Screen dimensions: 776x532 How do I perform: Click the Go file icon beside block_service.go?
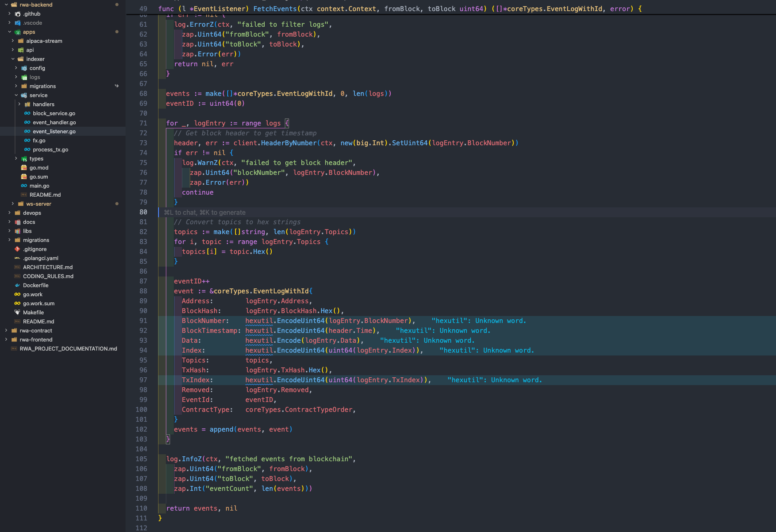[27, 113]
